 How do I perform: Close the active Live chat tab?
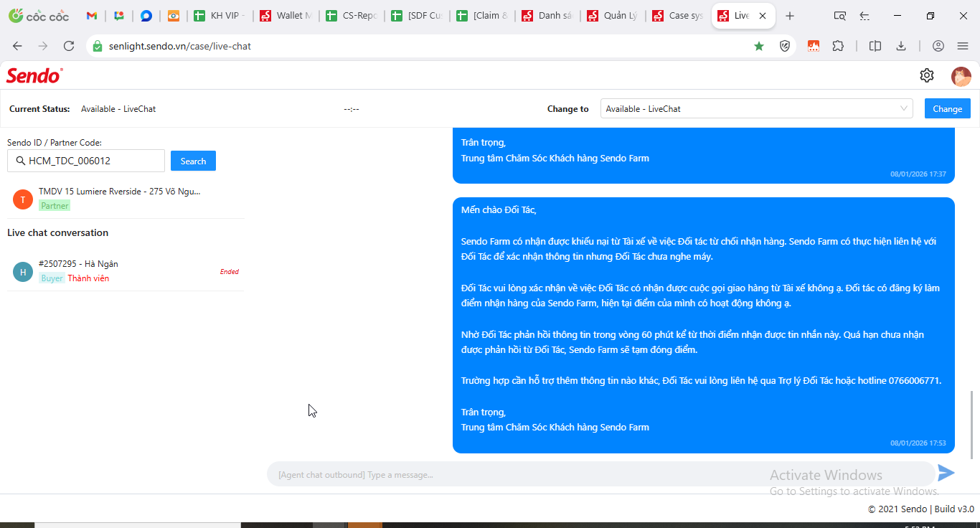pyautogui.click(x=763, y=16)
